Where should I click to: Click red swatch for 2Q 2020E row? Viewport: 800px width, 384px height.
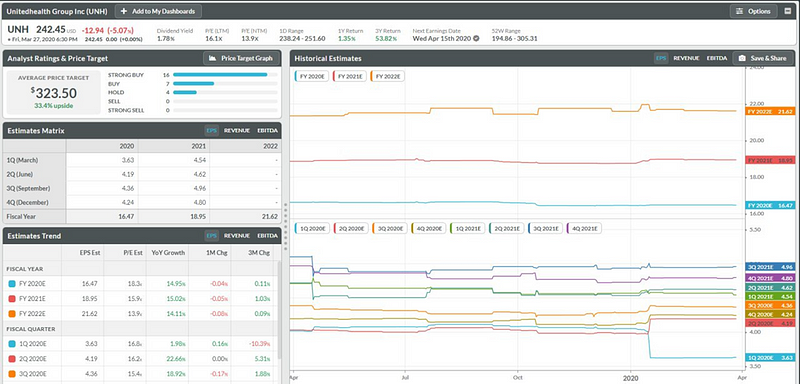(12, 359)
